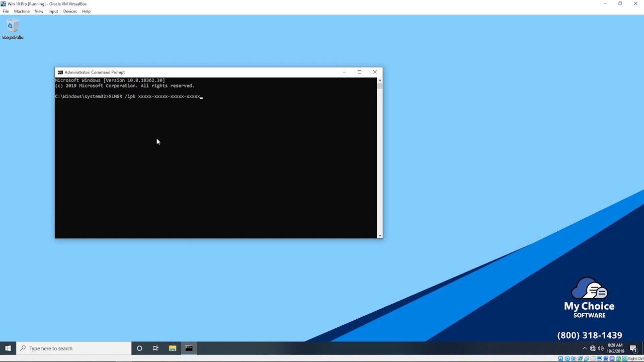The image size is (644, 362).
Task: Select the Recycle Bin desktop icon
Action: tap(13, 30)
